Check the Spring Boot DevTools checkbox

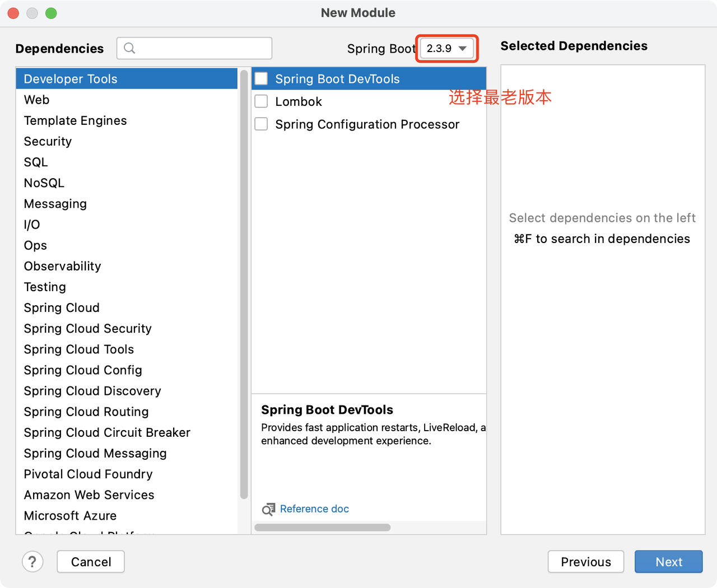(x=261, y=78)
